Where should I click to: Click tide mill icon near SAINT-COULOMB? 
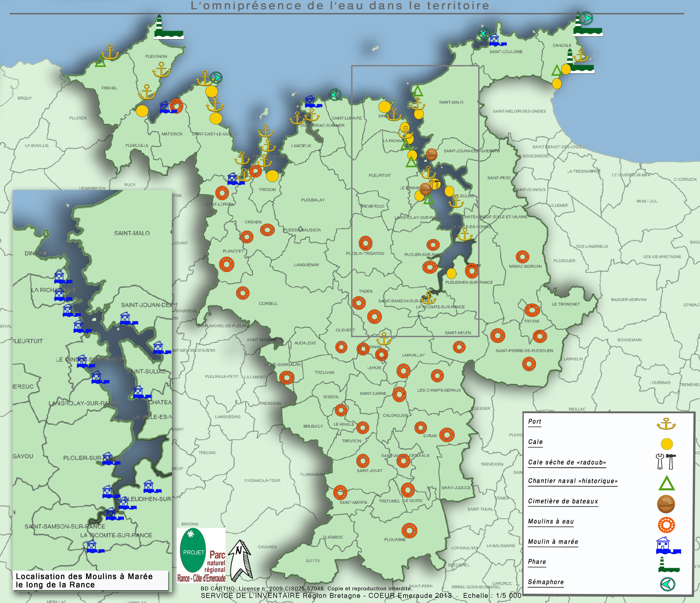pos(496,40)
